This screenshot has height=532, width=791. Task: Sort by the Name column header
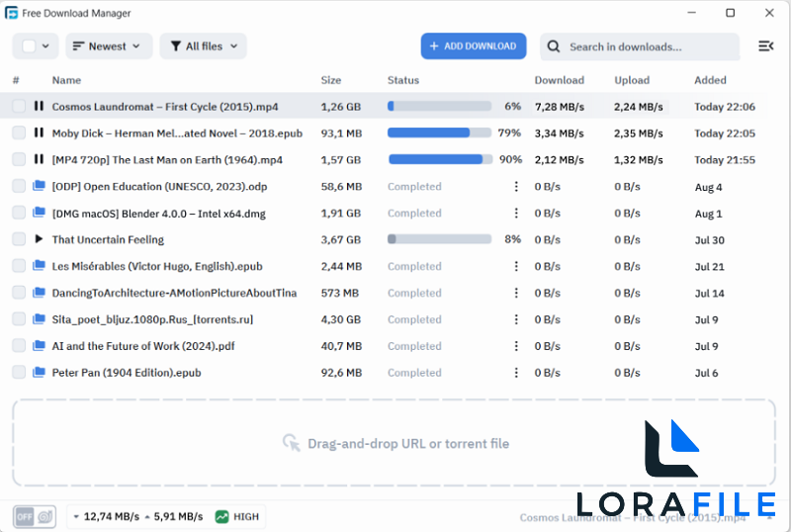(x=66, y=80)
